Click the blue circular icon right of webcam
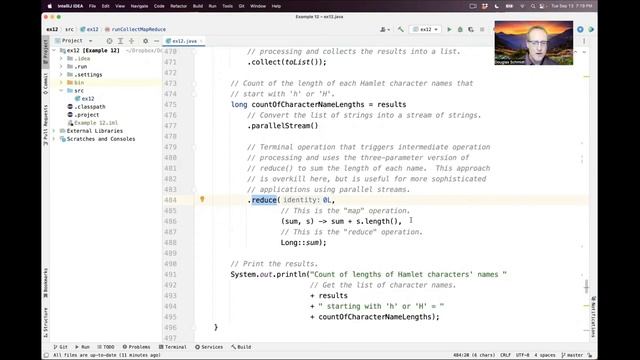This screenshot has width=640, height=360. coord(580,29)
